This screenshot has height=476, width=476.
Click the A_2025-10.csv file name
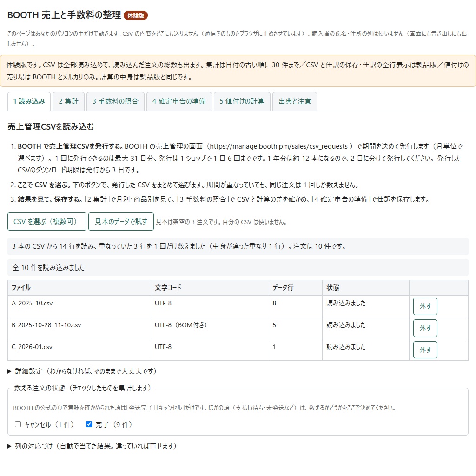coord(32,303)
